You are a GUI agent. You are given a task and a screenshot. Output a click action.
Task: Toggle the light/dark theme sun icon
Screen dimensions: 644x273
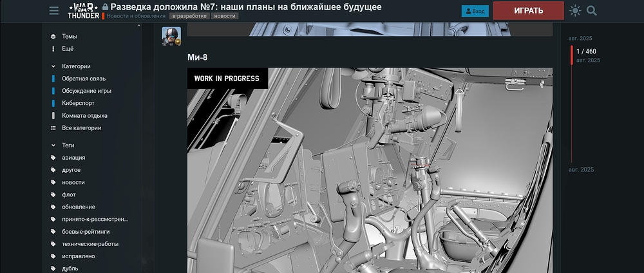pyautogui.click(x=575, y=11)
